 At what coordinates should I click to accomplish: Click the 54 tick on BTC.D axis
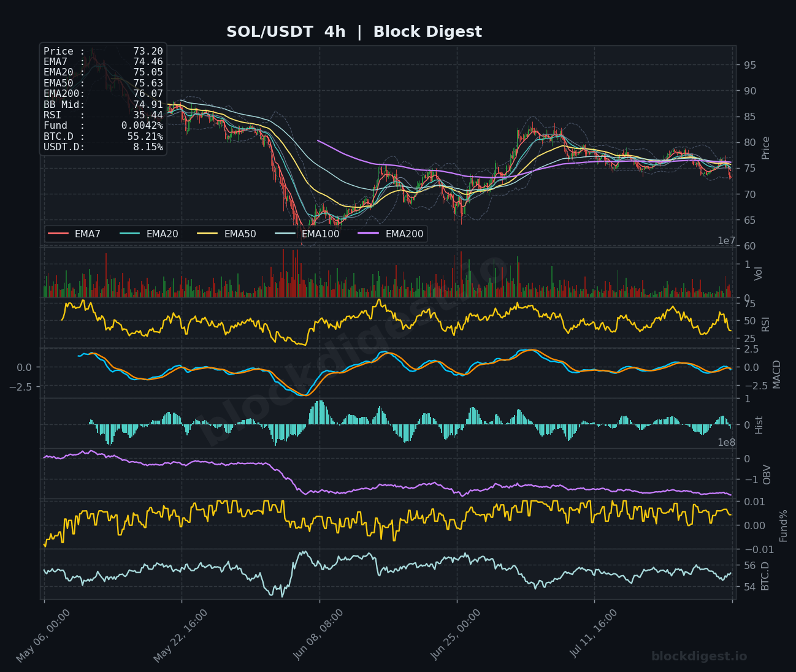(749, 587)
